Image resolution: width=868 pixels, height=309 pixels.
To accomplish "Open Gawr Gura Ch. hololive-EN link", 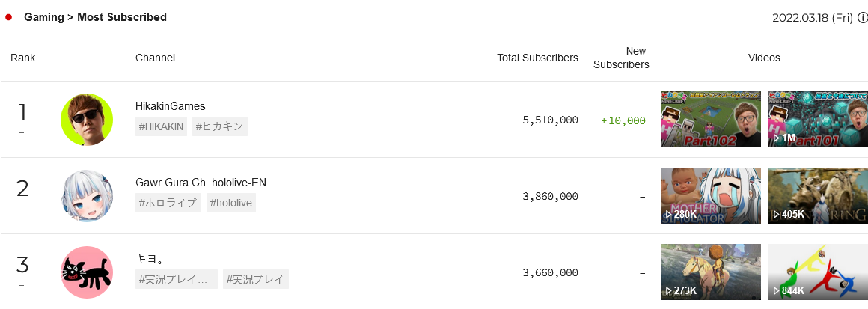I will (201, 183).
